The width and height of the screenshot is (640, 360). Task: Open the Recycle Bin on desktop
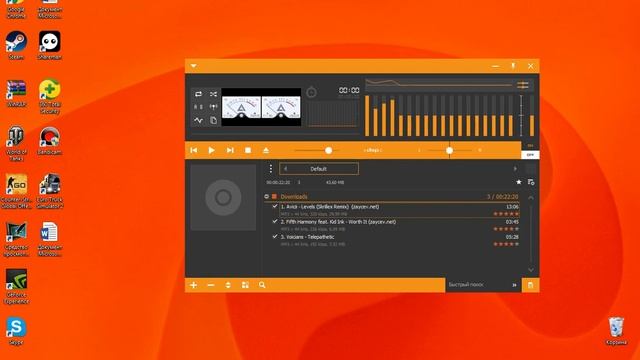[616, 331]
